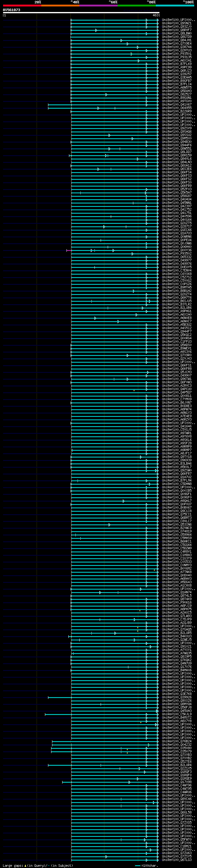Click the alignment bar of UniRef100_Q0QY36
This screenshot has height=868, width=197.
(x=112, y=250)
